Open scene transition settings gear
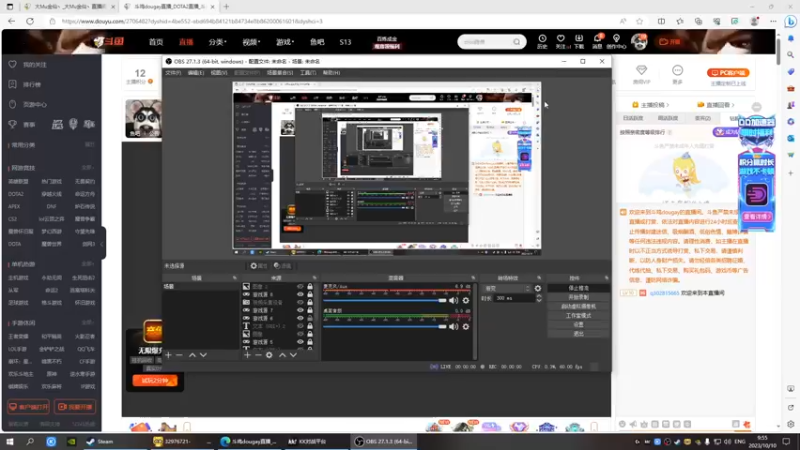This screenshot has height=450, width=800. click(538, 288)
